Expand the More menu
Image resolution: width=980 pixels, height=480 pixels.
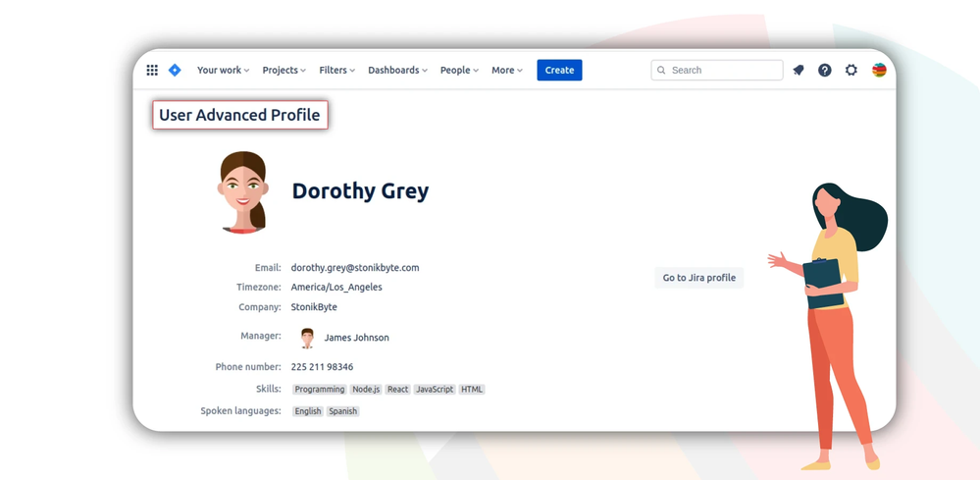click(507, 70)
